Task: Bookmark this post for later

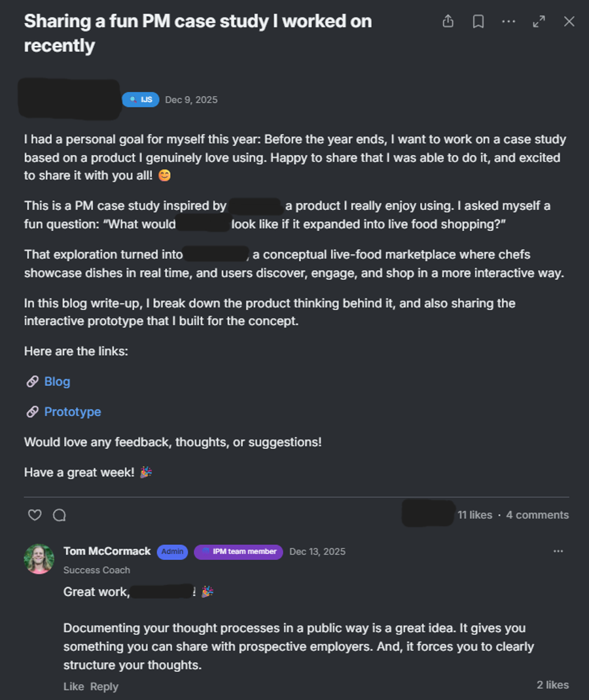Action: click(x=478, y=21)
